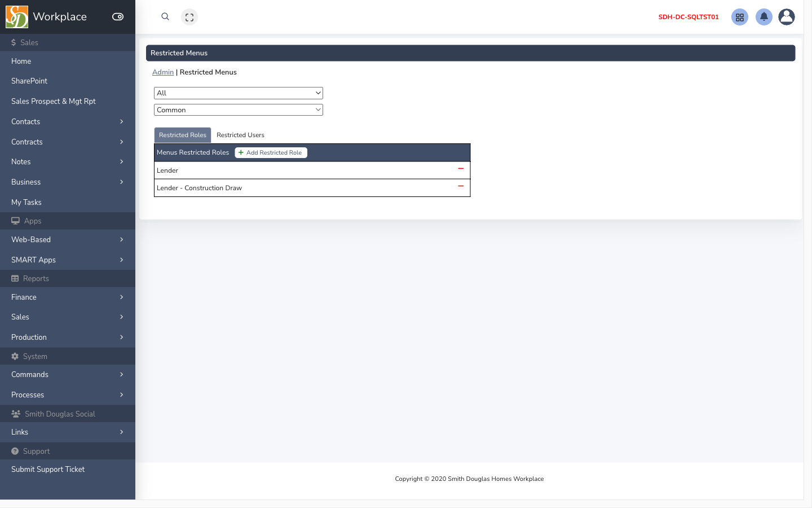Click the monitor icon of Apps section

point(15,221)
